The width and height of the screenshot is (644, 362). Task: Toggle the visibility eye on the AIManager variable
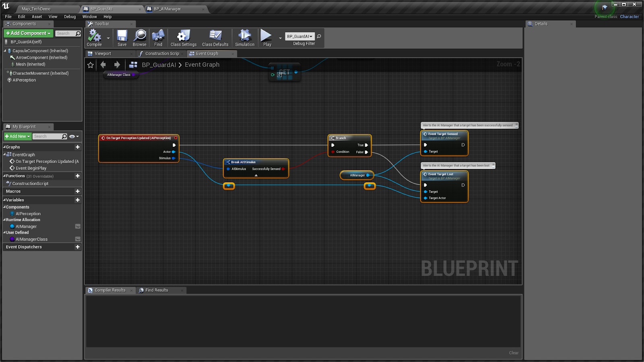(78, 226)
